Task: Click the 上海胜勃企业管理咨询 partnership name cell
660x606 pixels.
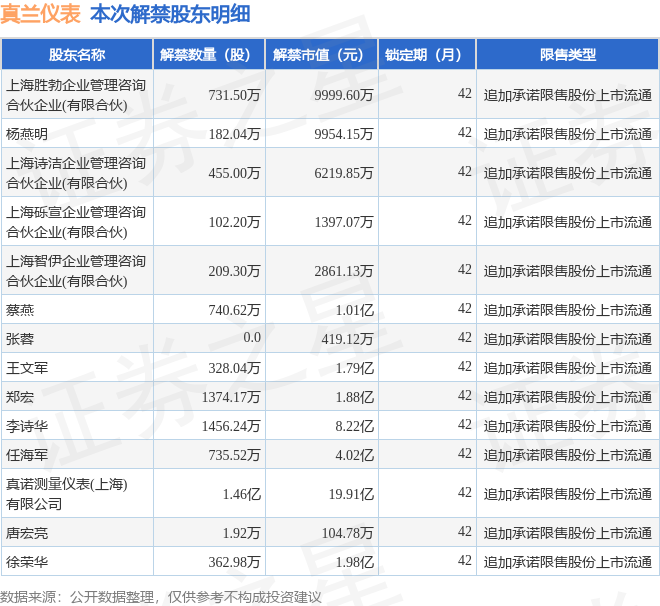Action: 77,94
